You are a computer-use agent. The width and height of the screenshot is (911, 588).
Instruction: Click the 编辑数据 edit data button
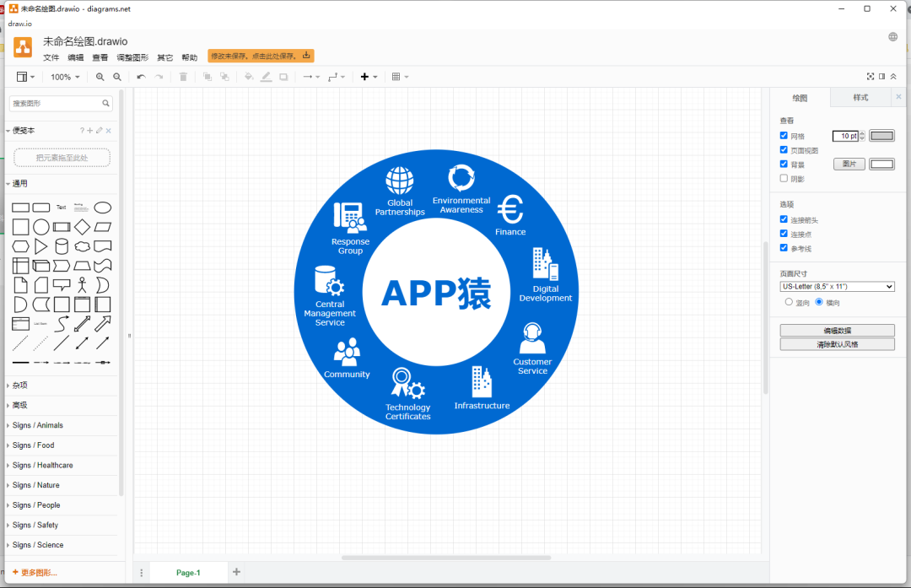[x=838, y=331]
